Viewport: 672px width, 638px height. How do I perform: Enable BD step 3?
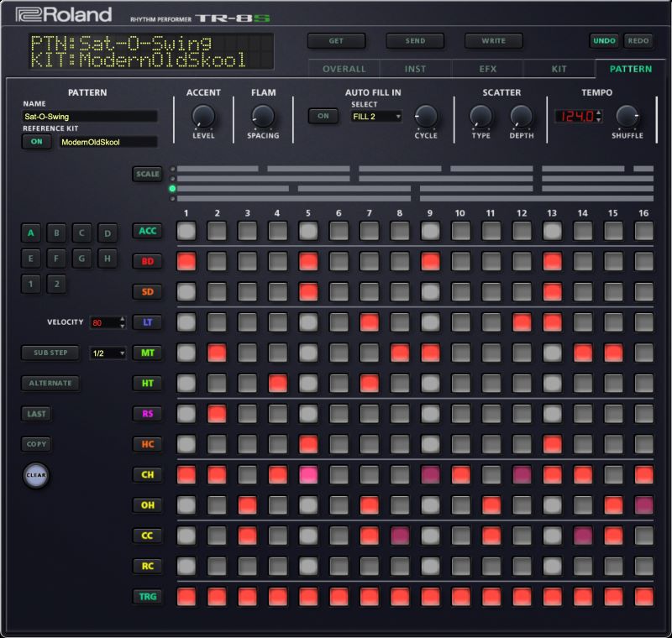(247, 261)
